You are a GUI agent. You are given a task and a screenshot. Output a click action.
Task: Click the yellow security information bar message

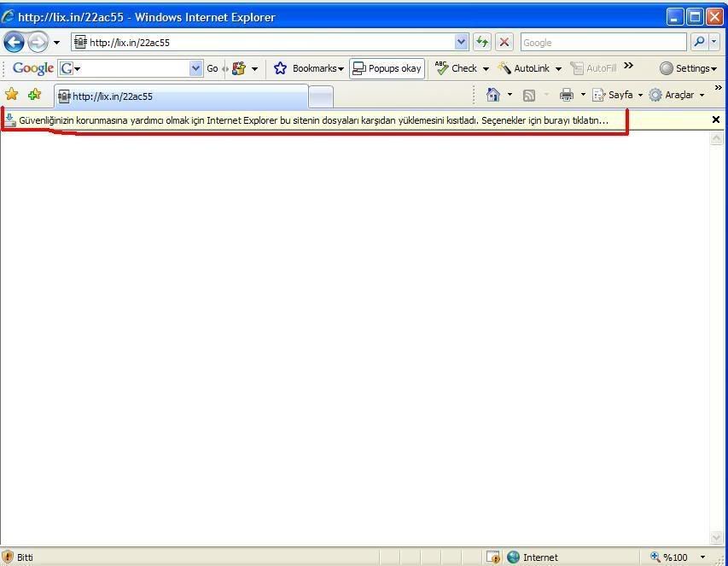(312, 120)
